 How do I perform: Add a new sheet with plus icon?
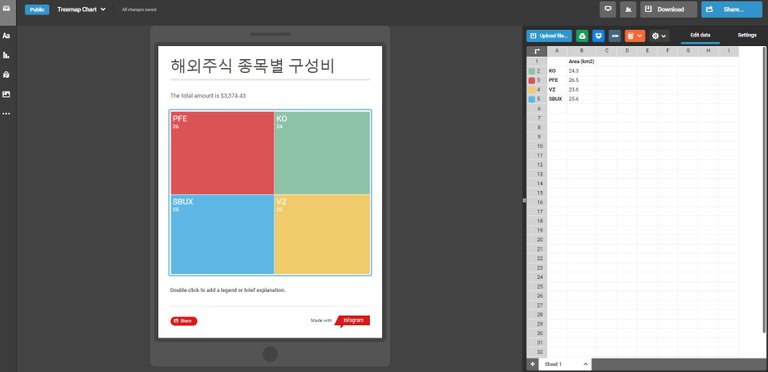(x=532, y=365)
